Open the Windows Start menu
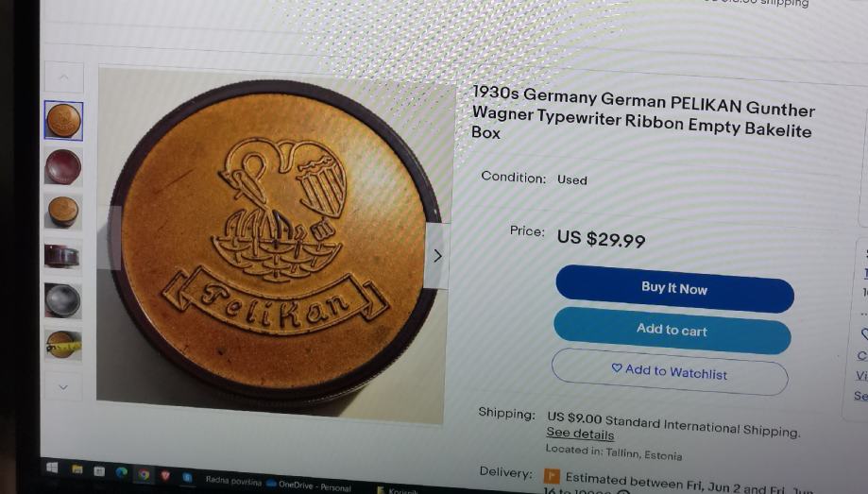Image resolution: width=868 pixels, height=494 pixels. 52,468
